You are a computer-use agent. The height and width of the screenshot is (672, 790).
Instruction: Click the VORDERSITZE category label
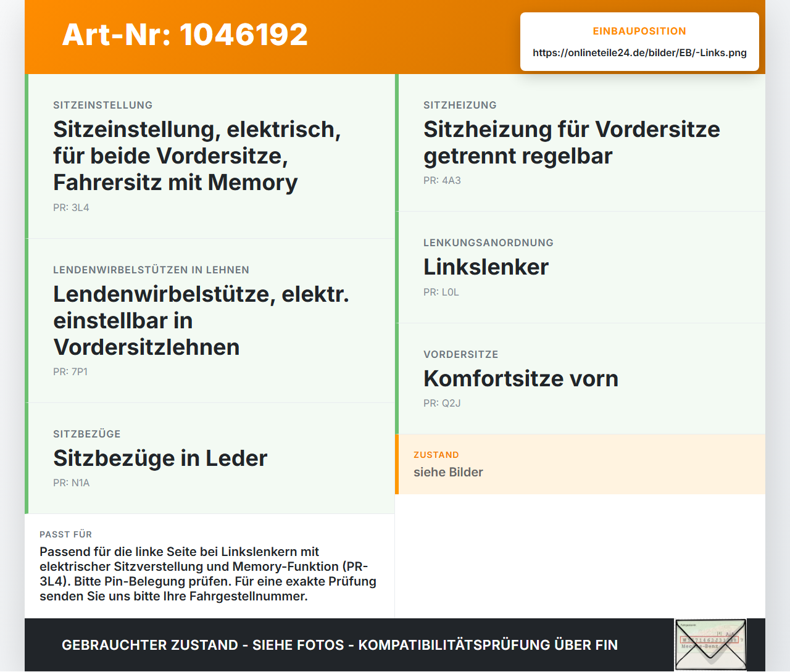[x=461, y=354]
